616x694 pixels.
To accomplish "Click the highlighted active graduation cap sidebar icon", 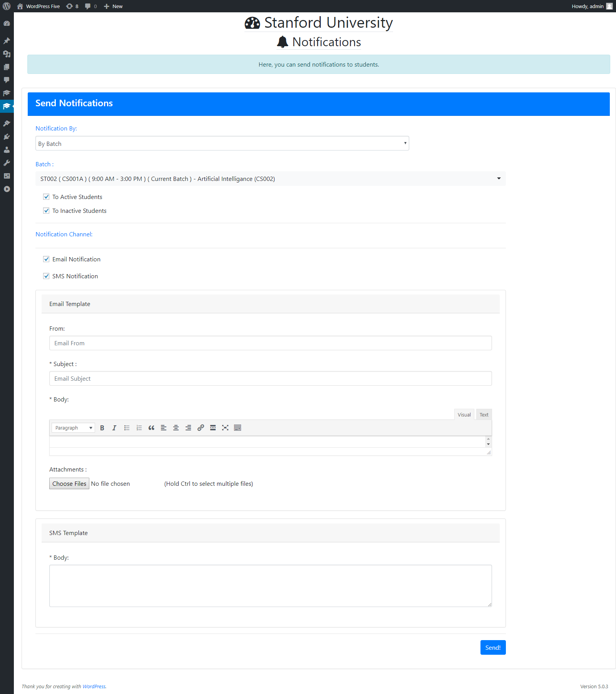I will [x=7, y=106].
